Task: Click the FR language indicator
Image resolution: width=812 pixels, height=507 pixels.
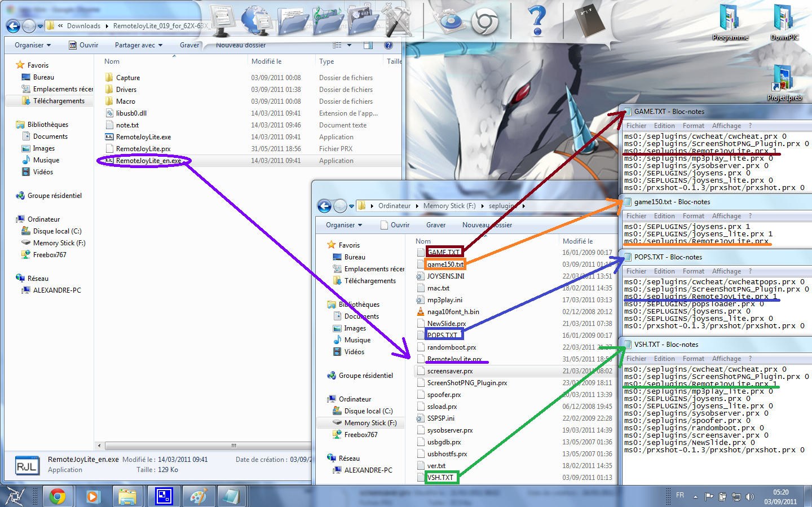Action: click(x=680, y=495)
